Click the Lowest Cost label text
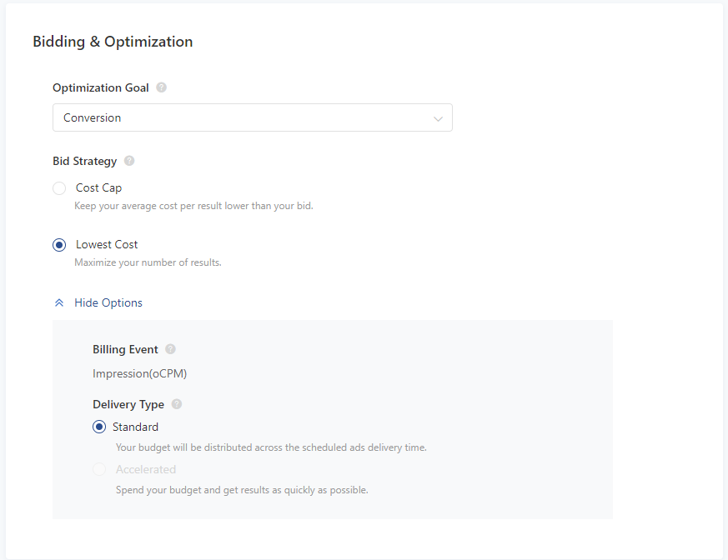This screenshot has height=560, width=728. tap(107, 244)
